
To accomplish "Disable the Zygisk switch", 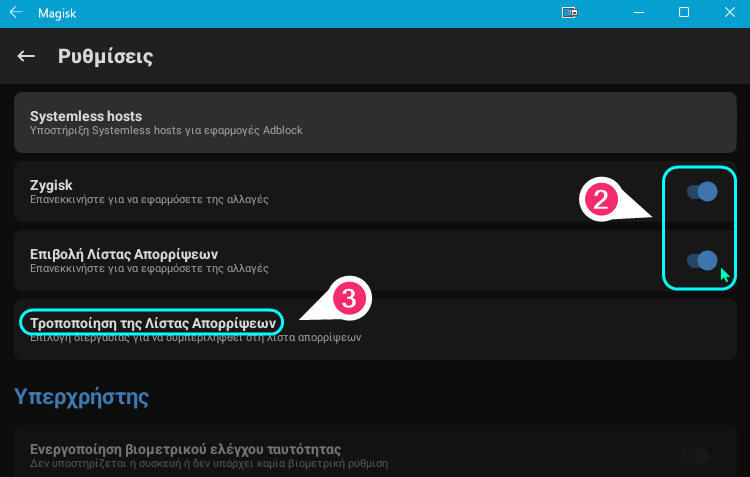I will point(702,192).
